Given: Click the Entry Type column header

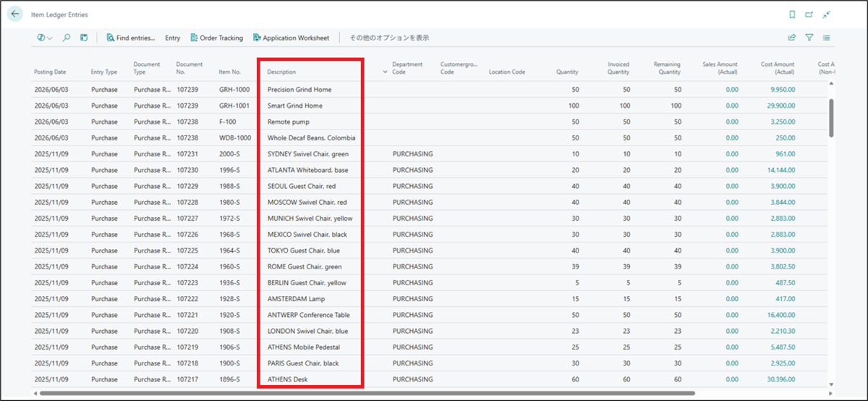Looking at the screenshot, I should click(x=104, y=72).
